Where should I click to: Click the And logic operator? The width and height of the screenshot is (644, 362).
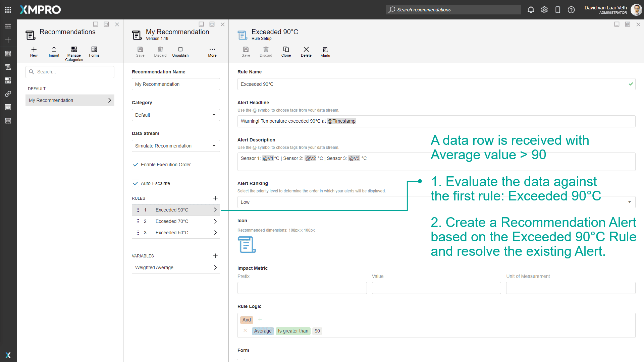(x=247, y=320)
